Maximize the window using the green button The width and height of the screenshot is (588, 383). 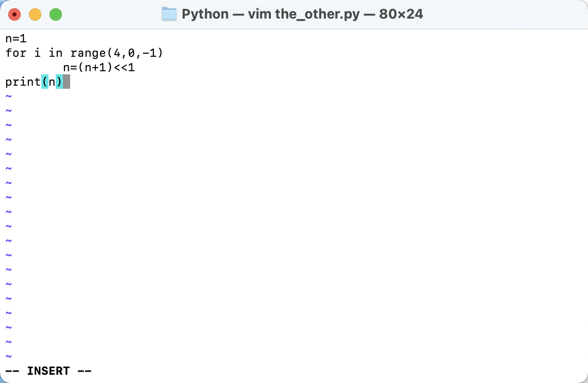pos(56,14)
